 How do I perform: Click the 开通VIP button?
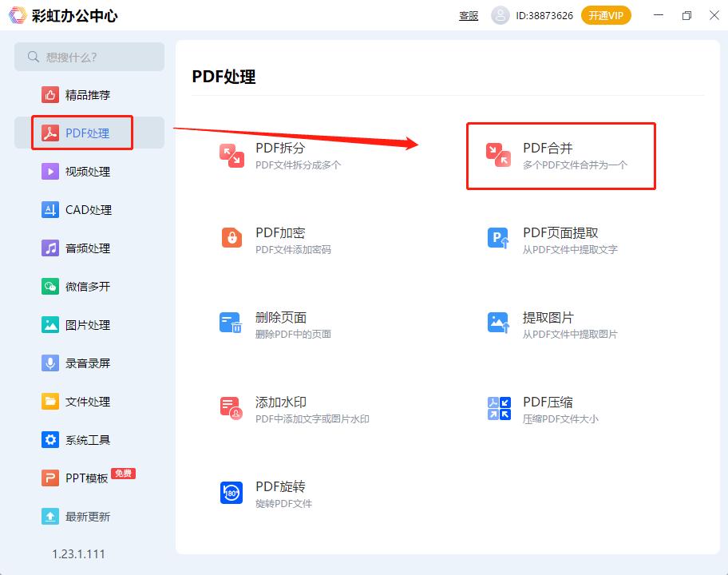point(606,15)
